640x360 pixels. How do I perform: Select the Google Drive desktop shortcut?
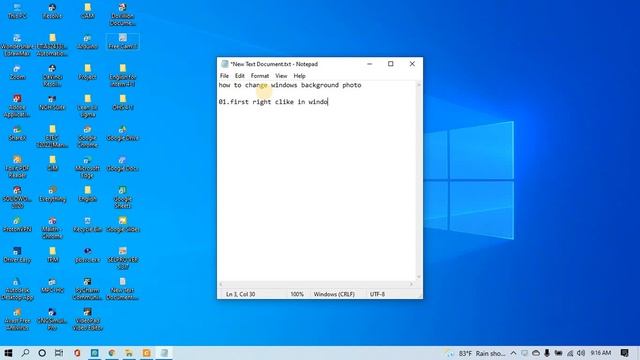point(122,133)
